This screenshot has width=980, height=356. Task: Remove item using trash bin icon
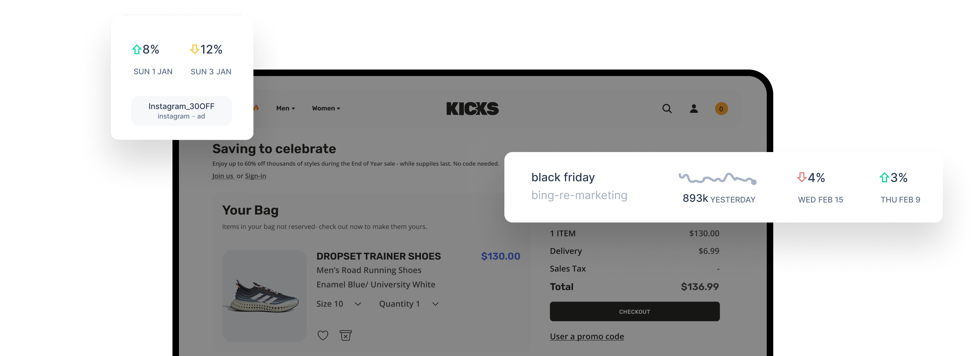pos(346,335)
